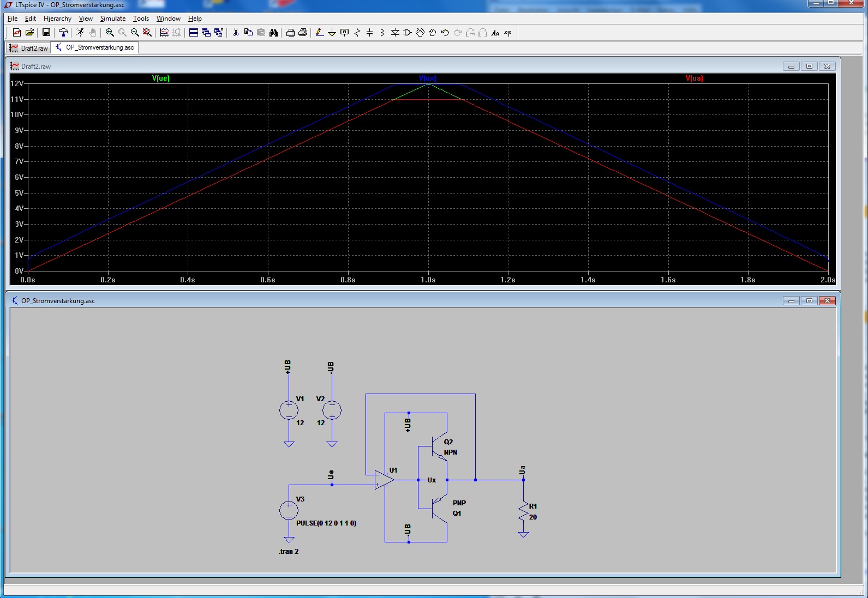868x598 pixels.
Task: Select the Resistor placement tool
Action: (357, 33)
